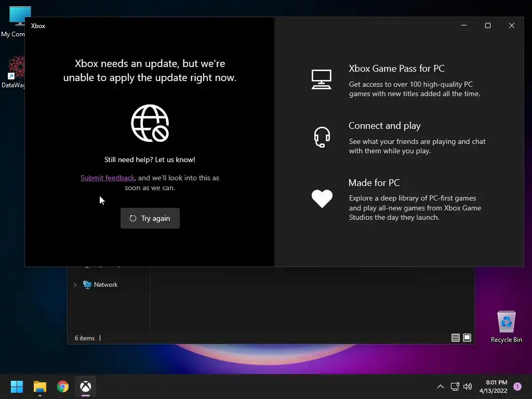Select the Made for PC heading
Image resolution: width=532 pixels, height=399 pixels.
pyautogui.click(x=374, y=183)
